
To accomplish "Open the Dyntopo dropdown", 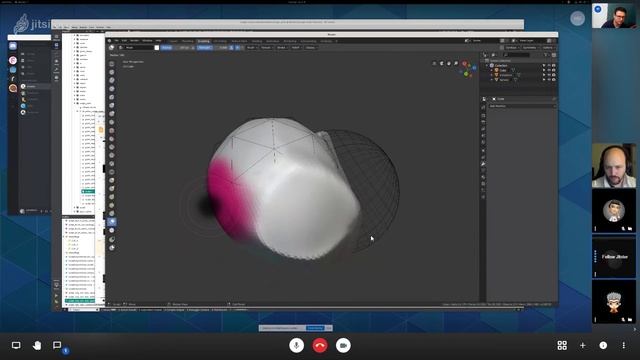I will point(512,48).
